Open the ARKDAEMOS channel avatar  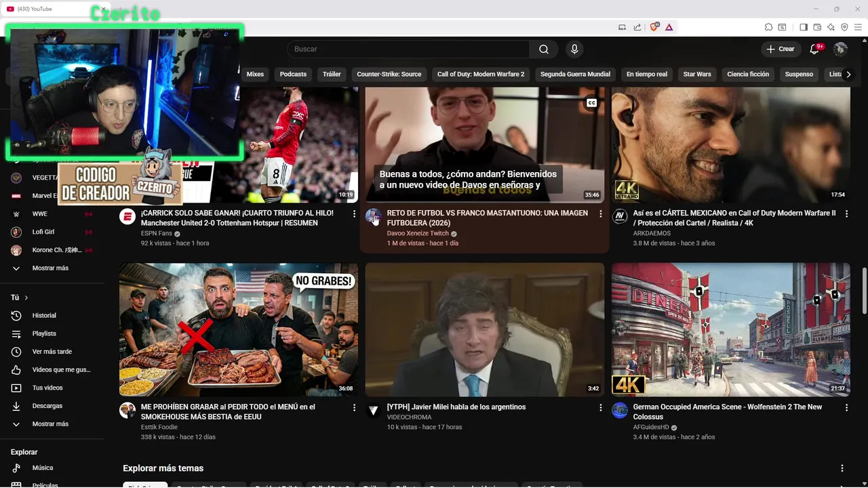[620, 216]
